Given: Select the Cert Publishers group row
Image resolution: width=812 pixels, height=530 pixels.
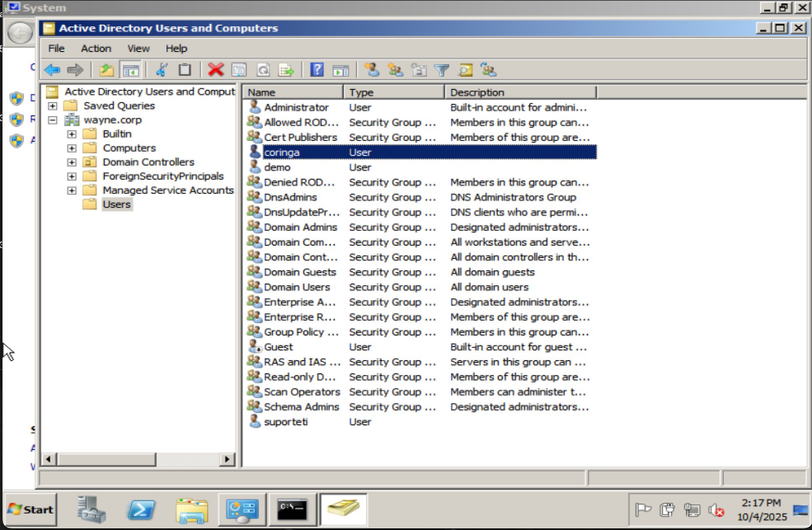Looking at the screenshot, I should pos(421,137).
